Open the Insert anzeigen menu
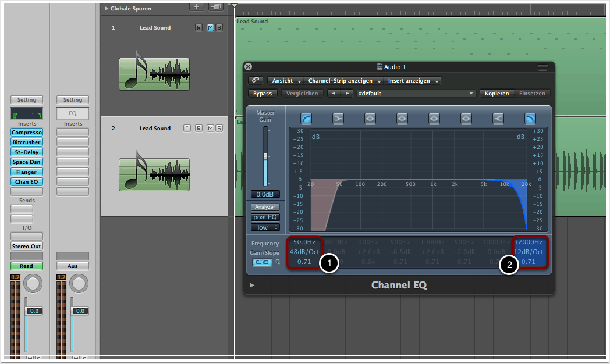The image size is (610, 364). click(411, 81)
